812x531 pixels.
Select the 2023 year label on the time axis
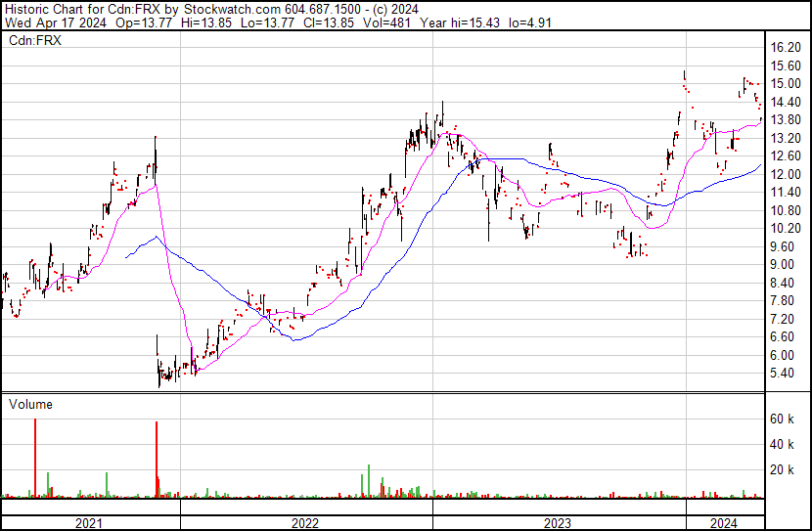coord(558,523)
